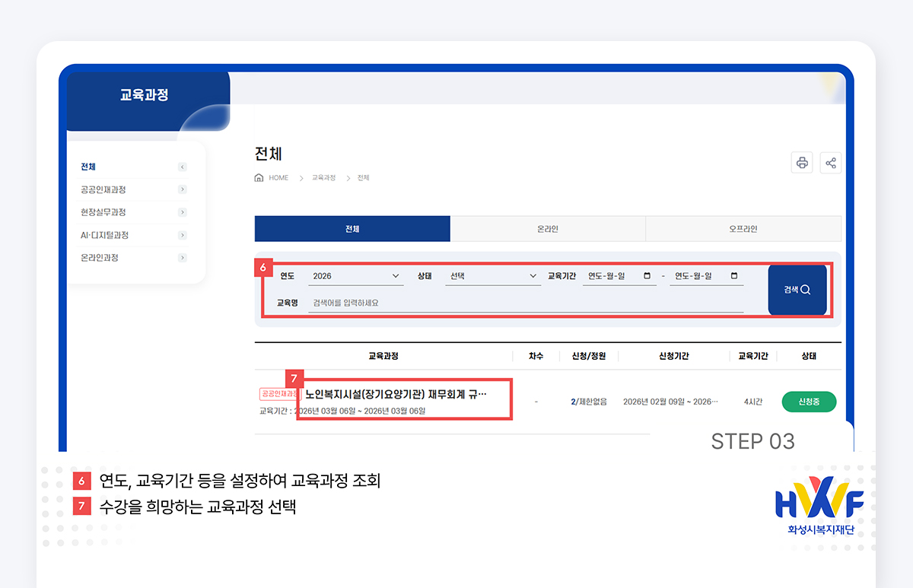This screenshot has width=913, height=588.
Task: Click the 검색 search button
Action: click(797, 290)
